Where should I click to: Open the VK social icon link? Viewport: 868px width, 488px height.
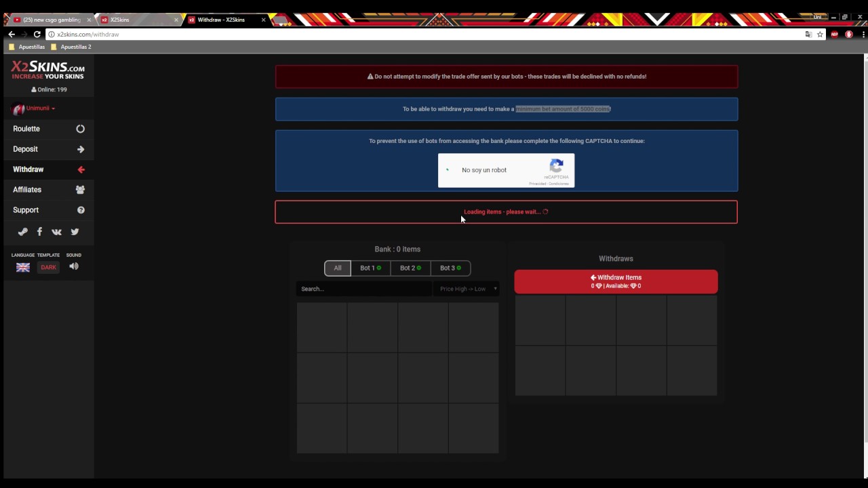57,232
